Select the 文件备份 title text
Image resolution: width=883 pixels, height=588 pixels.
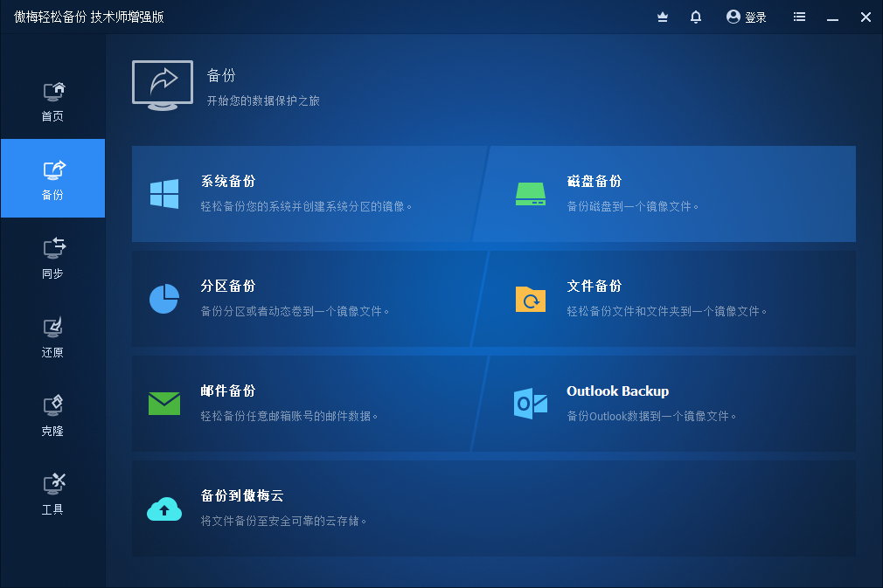click(x=594, y=287)
